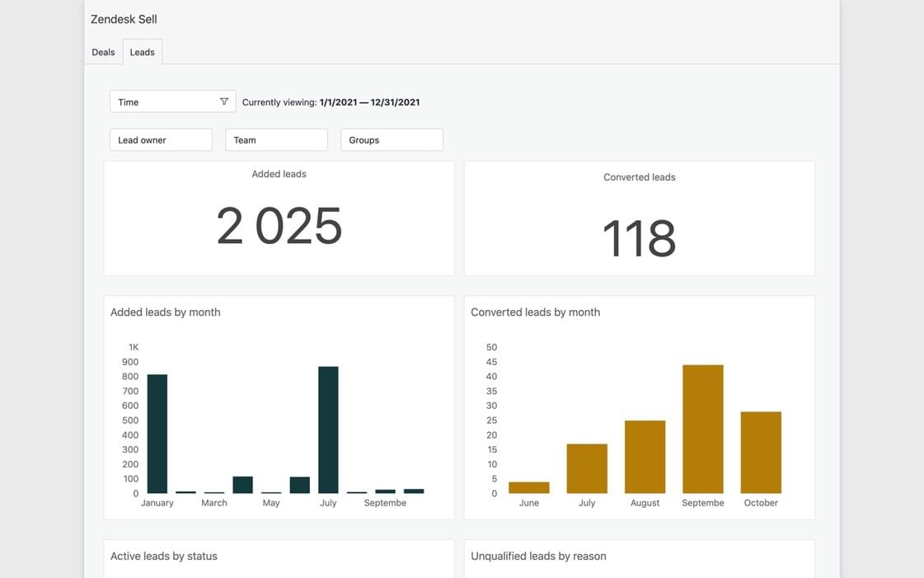Image resolution: width=924 pixels, height=578 pixels.
Task: Click the Added leads by month title
Action: coord(166,312)
